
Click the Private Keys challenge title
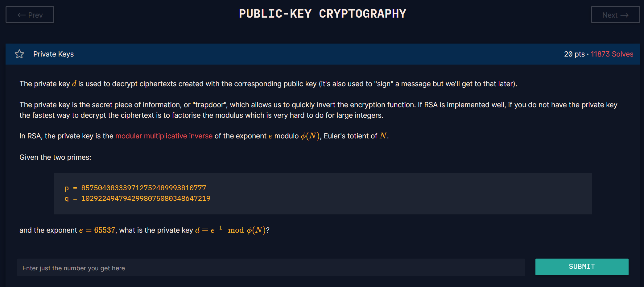click(x=53, y=54)
